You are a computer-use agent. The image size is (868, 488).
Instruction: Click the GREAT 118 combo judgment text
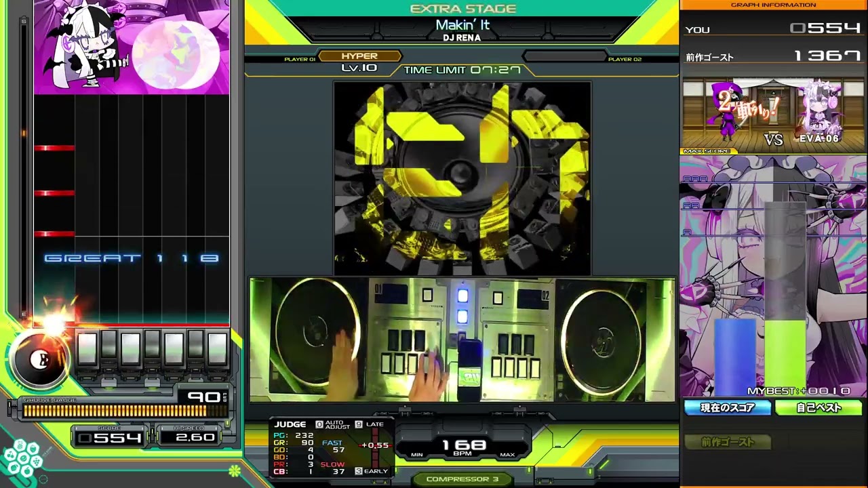(132, 258)
